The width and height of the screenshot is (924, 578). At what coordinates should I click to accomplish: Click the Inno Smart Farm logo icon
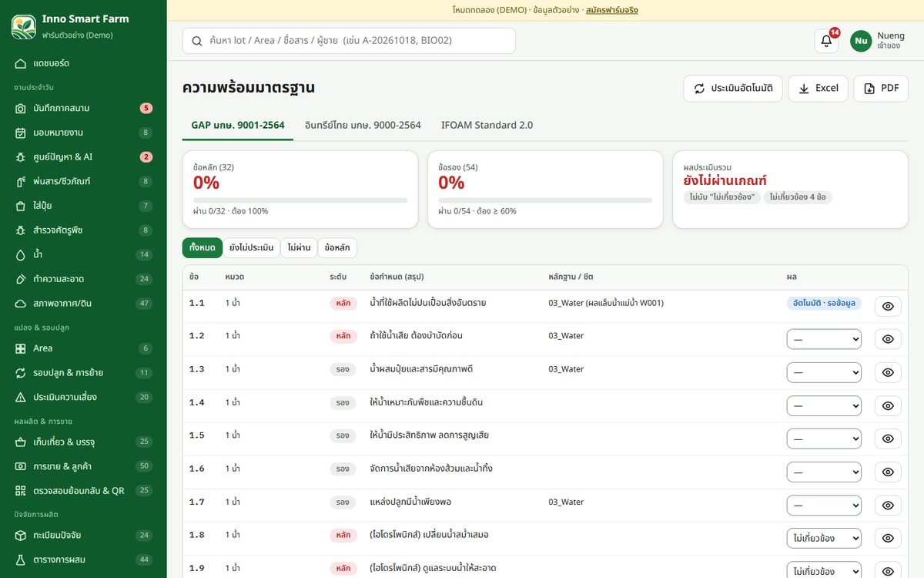pos(24,27)
